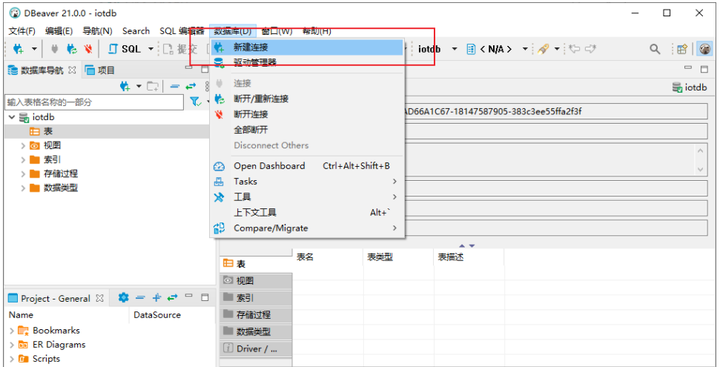Click the gear configure icon in Project panel
The height and width of the screenshot is (367, 720).
point(124,298)
